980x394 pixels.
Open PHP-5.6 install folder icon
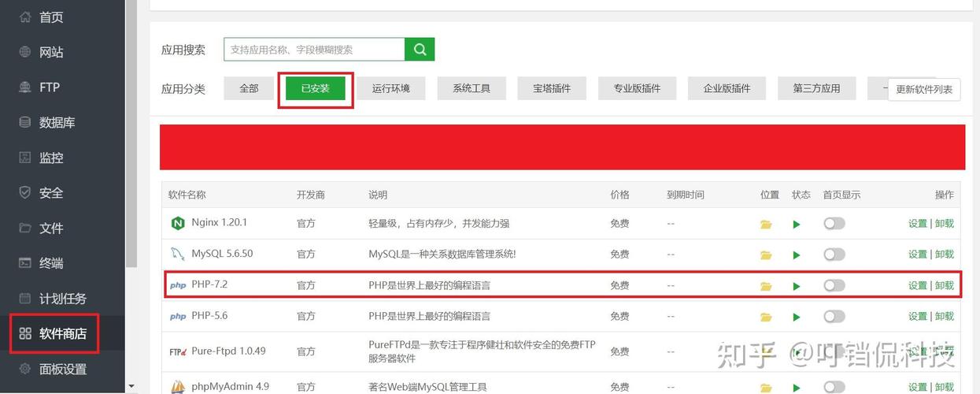tap(766, 318)
